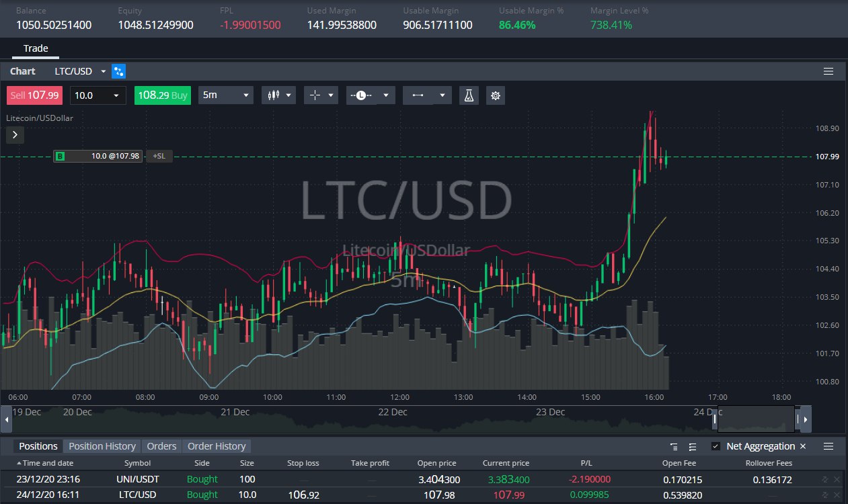Reverse the LTC/USD position
Viewport: 848px width, 504px height.
(824, 495)
